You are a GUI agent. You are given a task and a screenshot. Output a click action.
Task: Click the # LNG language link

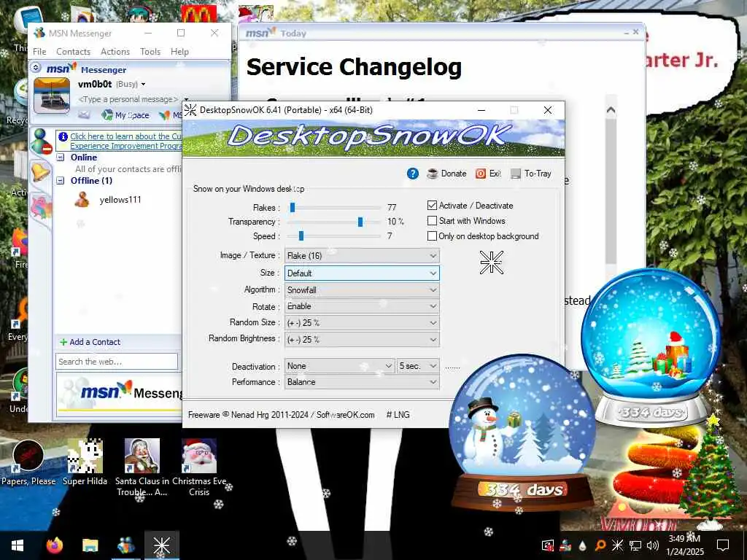(398, 415)
